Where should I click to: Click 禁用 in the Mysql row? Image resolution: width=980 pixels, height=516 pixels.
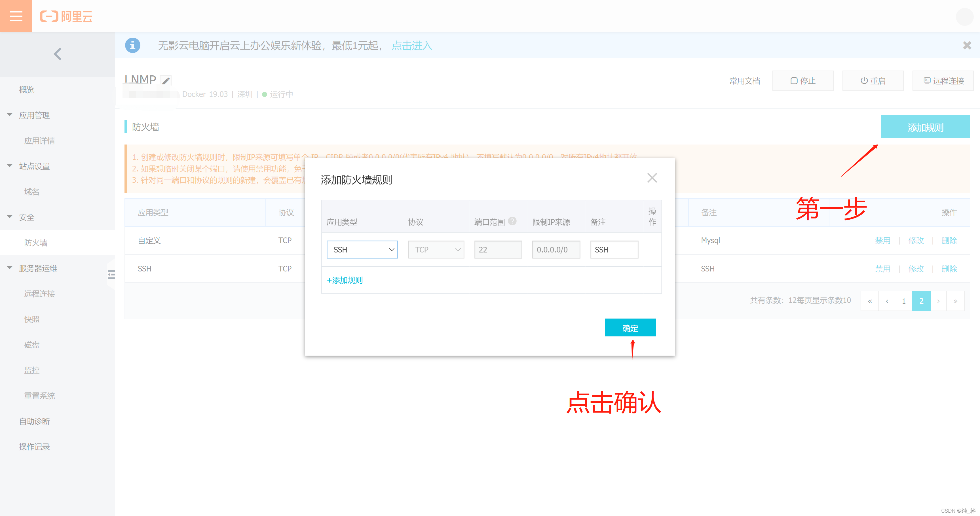(883, 240)
